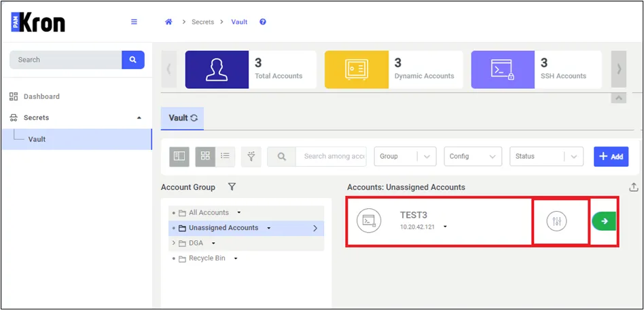The width and height of the screenshot is (644, 310).
Task: Open the Dynamic Accounts safe card
Action: pos(393,69)
